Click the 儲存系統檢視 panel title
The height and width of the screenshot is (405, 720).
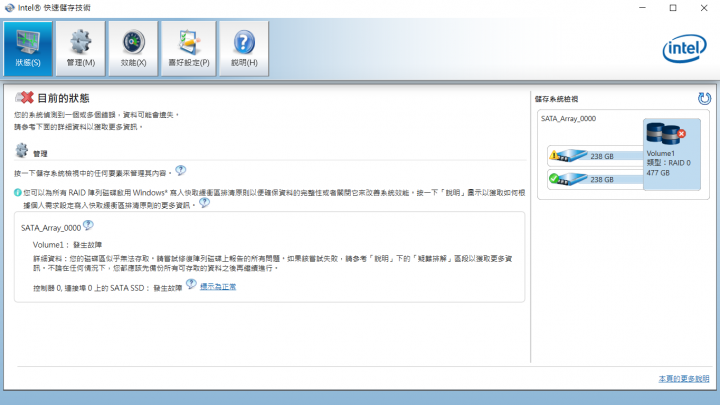point(557,99)
